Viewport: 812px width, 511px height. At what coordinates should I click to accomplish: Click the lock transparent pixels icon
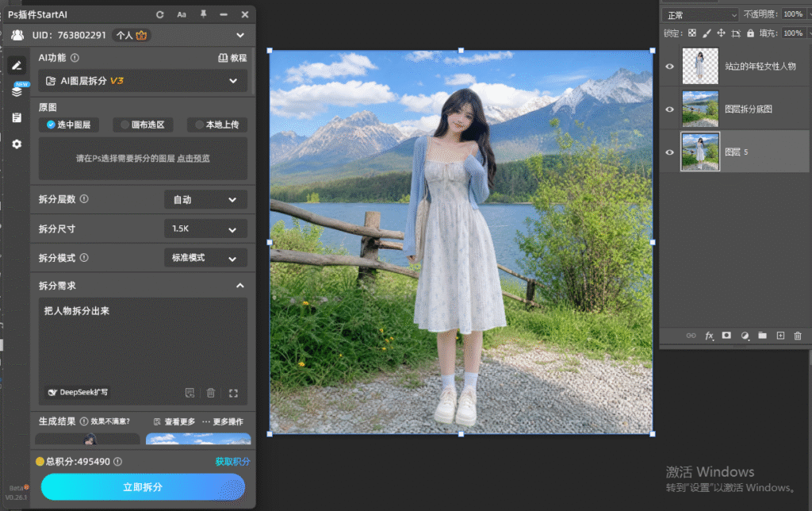point(692,33)
